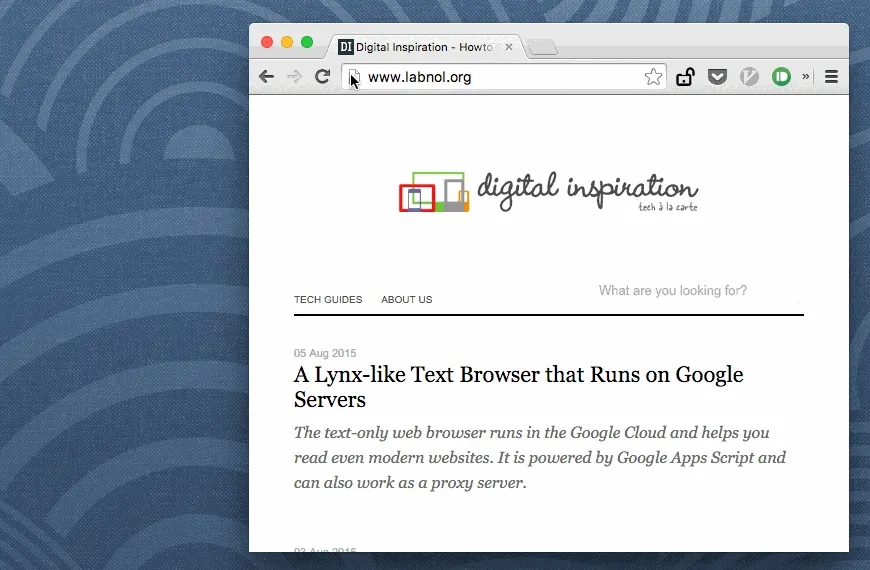Reload the current page
This screenshot has height=570, width=870.
coord(322,77)
